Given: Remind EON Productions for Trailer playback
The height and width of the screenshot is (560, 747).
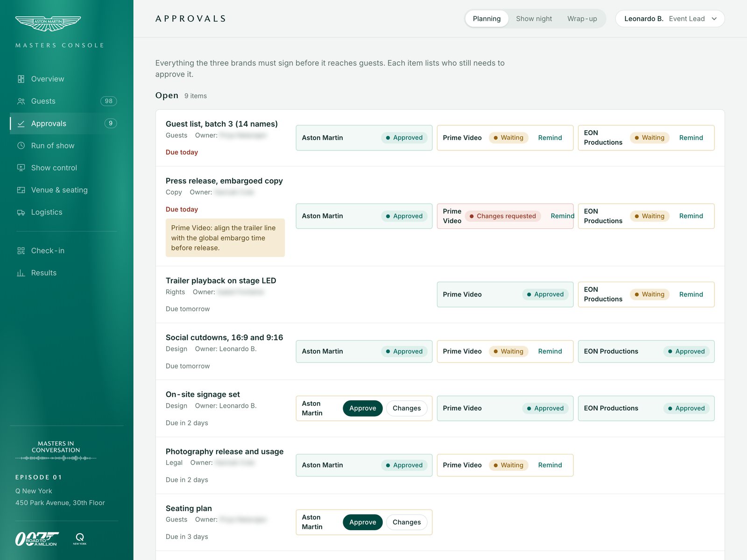Looking at the screenshot, I should pyautogui.click(x=691, y=294).
